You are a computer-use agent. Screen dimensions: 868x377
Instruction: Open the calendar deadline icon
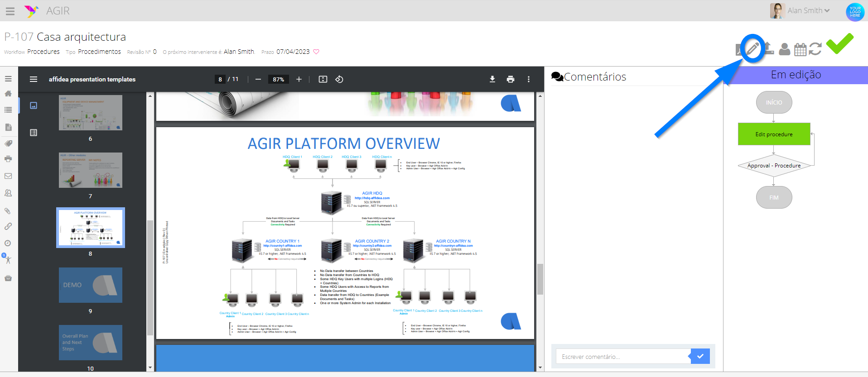click(x=800, y=49)
